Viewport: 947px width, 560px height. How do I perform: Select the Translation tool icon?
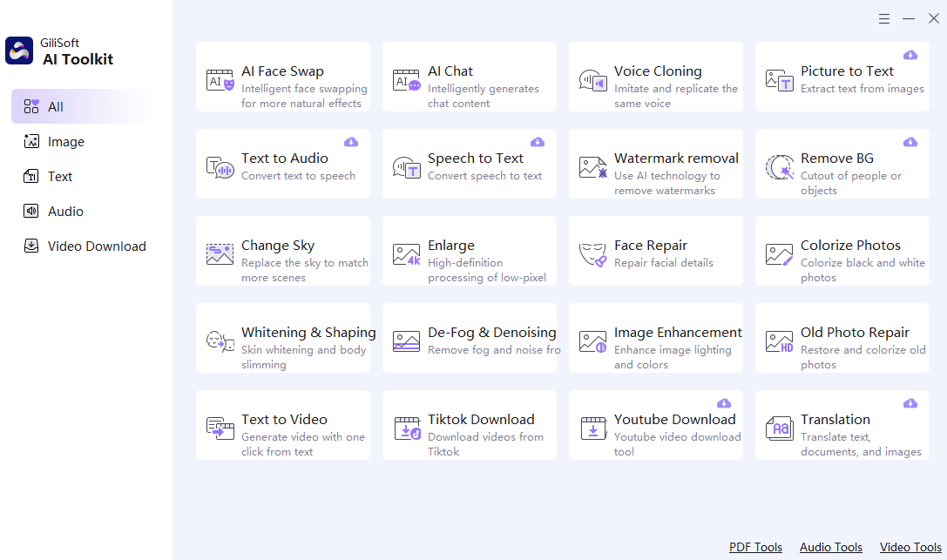(780, 428)
